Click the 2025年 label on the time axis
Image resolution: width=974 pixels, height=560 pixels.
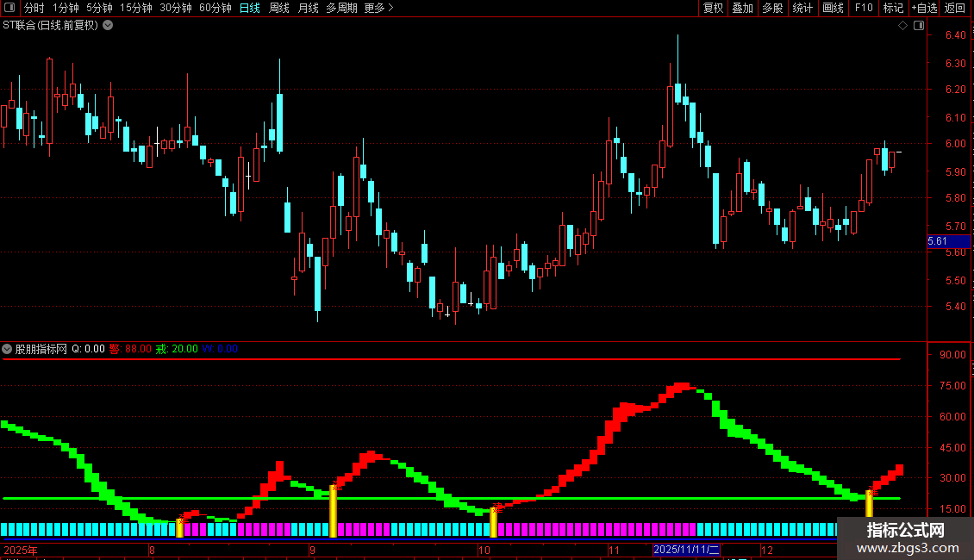[21, 550]
